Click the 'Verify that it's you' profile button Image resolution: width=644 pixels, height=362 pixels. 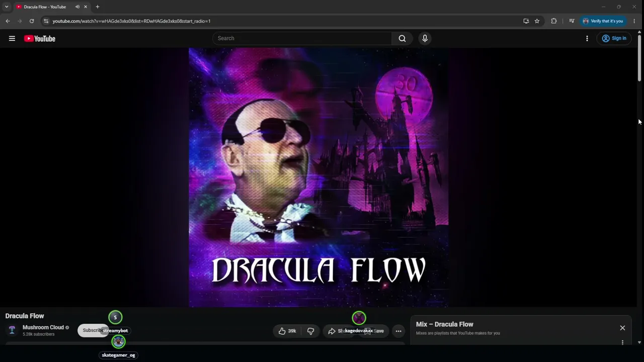pos(603,21)
